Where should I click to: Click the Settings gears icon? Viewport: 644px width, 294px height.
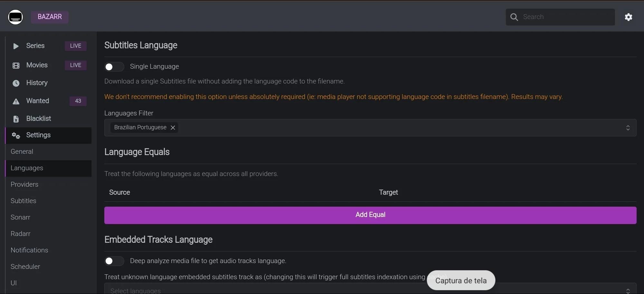point(16,135)
